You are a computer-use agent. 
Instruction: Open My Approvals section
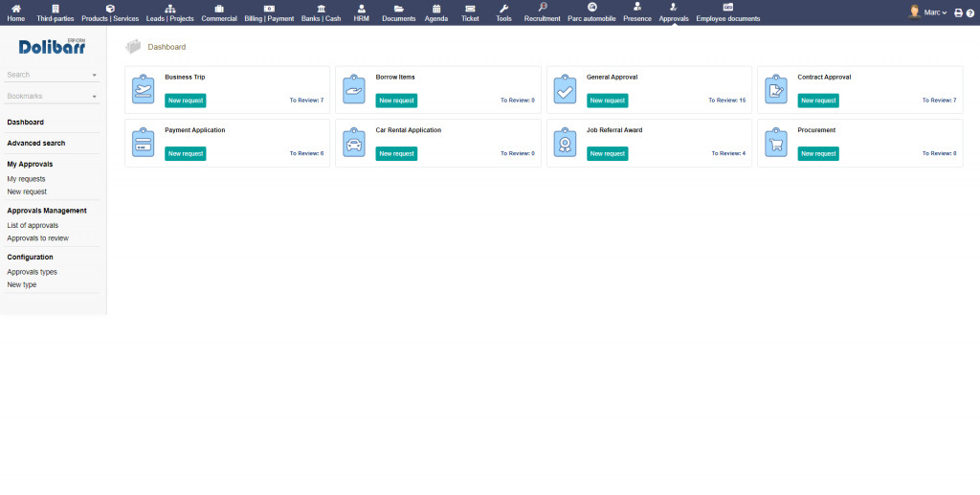(30, 165)
